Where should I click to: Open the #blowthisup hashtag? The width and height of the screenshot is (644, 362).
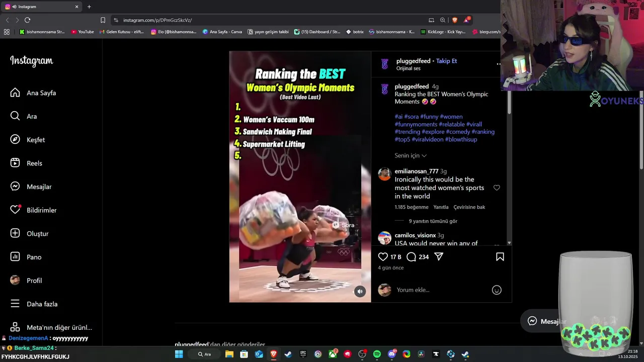[x=461, y=139]
